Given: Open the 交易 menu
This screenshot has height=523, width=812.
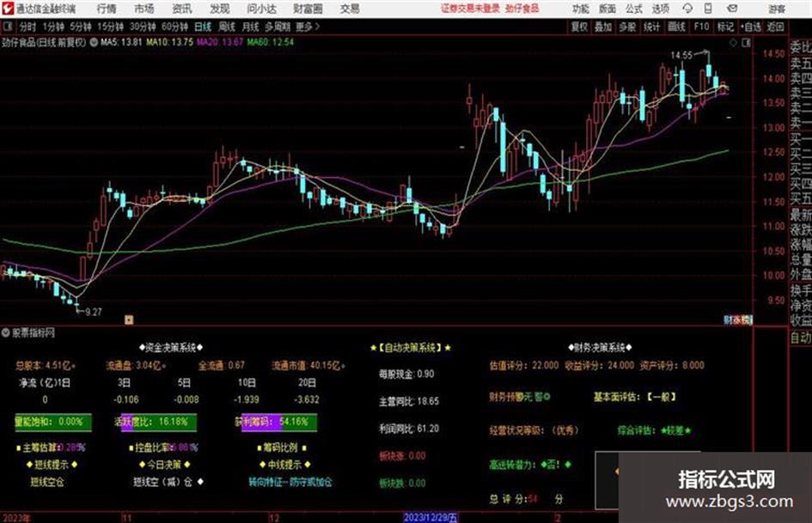Looking at the screenshot, I should (350, 9).
